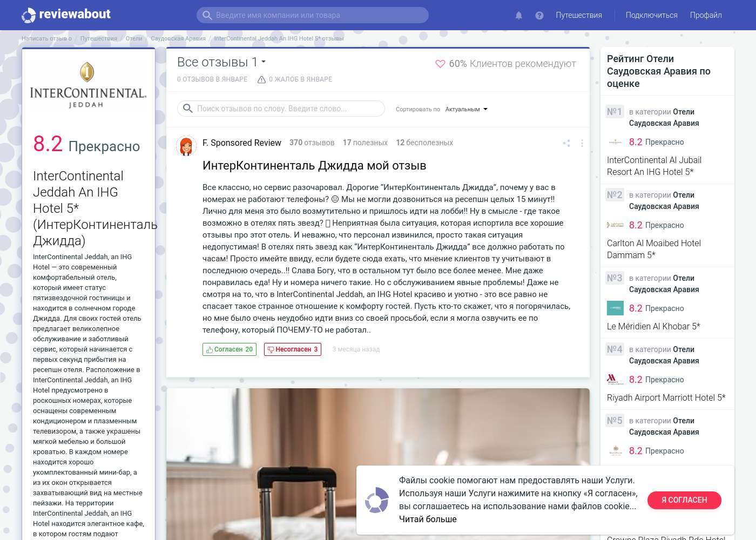The width and height of the screenshot is (756, 540).
Task: Open 'Le Méridien Al Khobar 5*'
Action: pos(653,326)
